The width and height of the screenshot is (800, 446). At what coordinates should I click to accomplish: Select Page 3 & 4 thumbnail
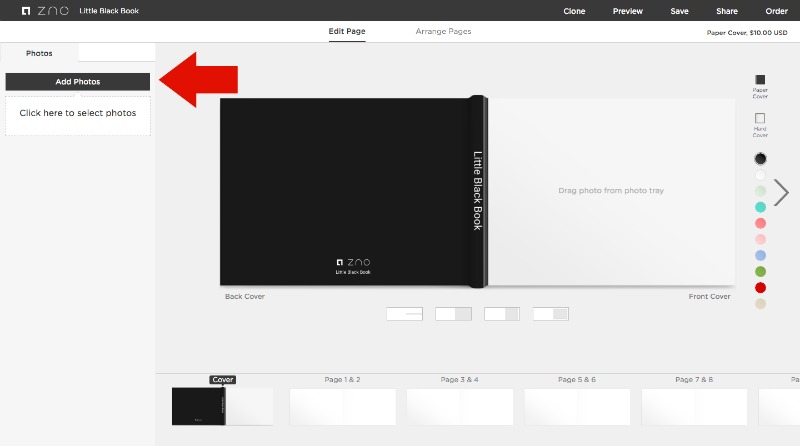[x=460, y=407]
